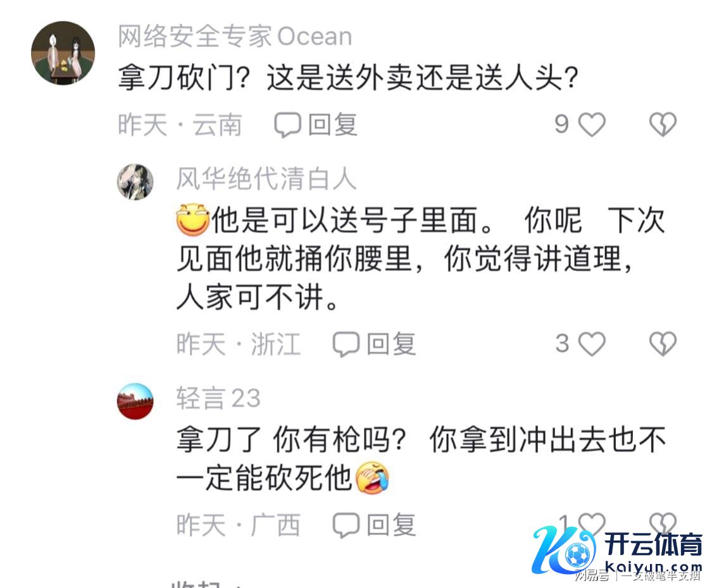The image size is (712, 588).
Task: Dislike 轻言23's reply with broken heart
Action: coord(663,525)
